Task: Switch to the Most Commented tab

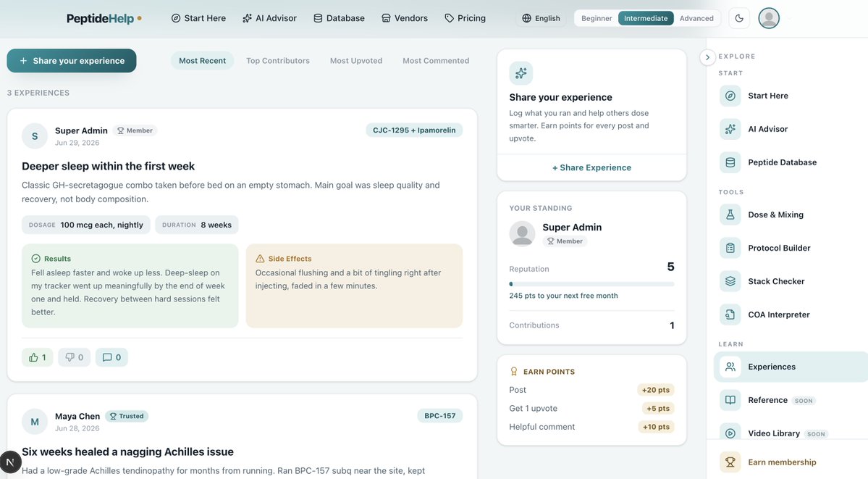Action: pyautogui.click(x=436, y=60)
